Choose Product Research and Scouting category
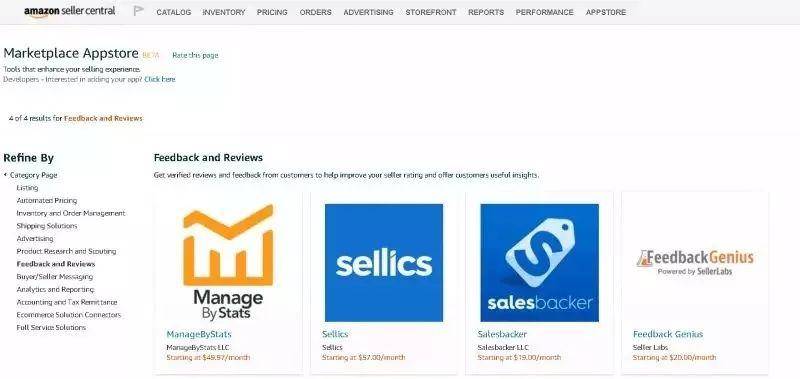The image size is (800, 379). point(66,251)
